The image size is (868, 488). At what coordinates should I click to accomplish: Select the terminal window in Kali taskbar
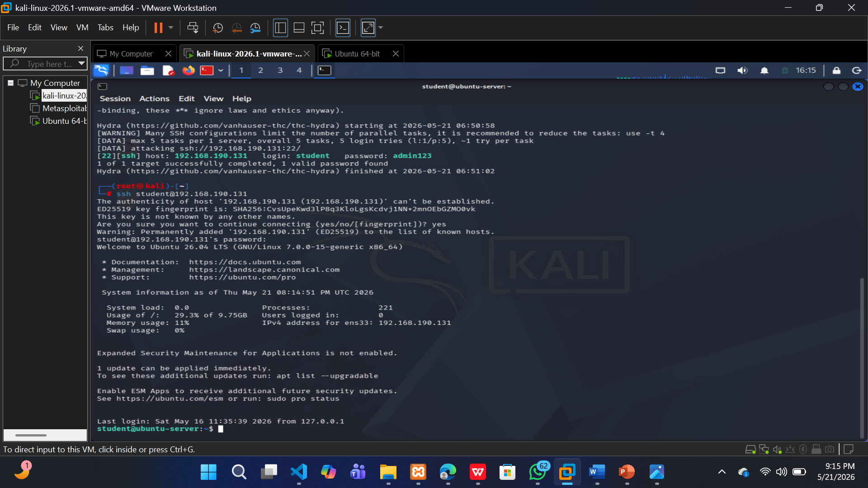[x=325, y=70]
